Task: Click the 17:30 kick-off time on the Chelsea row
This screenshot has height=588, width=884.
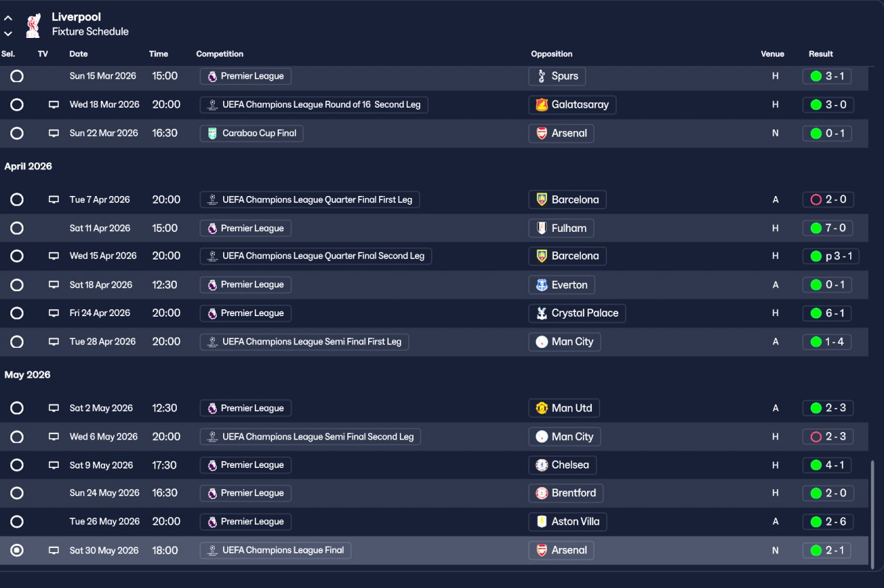Action: coord(164,465)
